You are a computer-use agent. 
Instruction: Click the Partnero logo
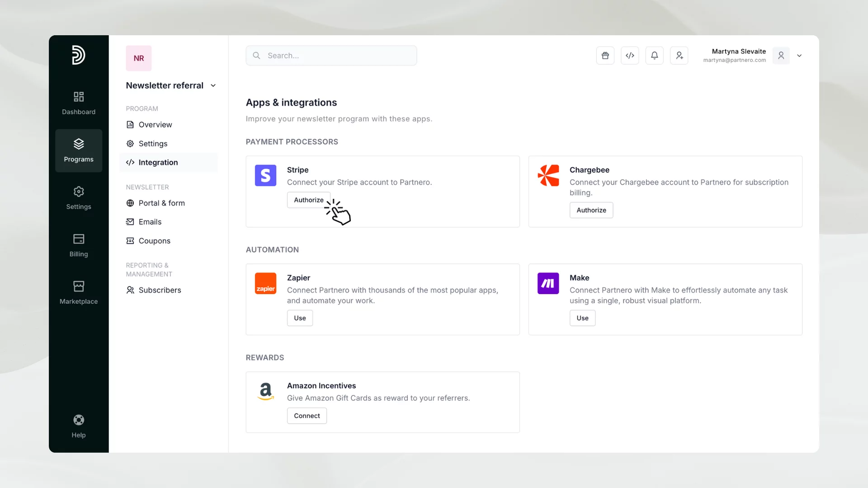click(78, 55)
